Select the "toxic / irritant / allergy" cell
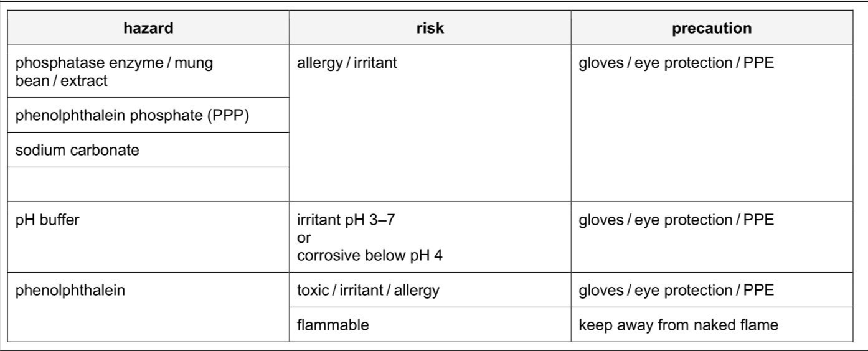This screenshot has width=868, height=351. click(x=368, y=290)
